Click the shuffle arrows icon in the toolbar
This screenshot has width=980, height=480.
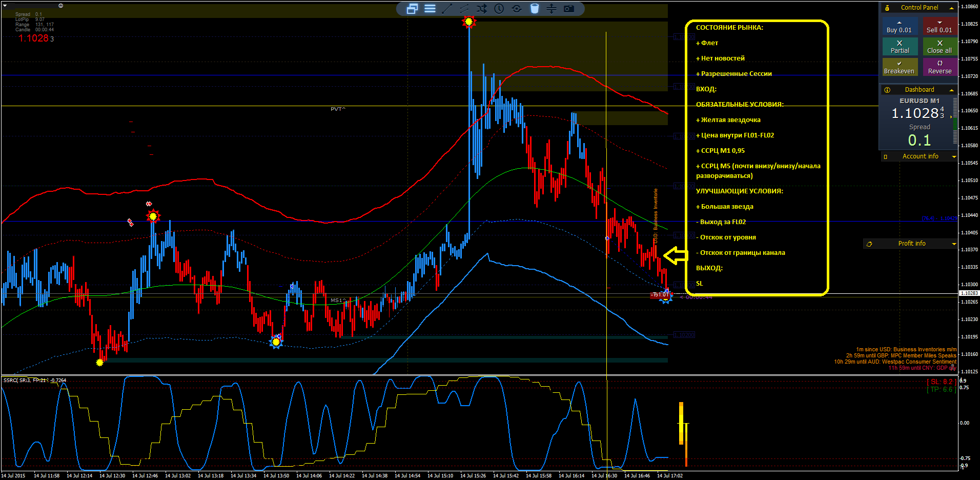(x=482, y=9)
